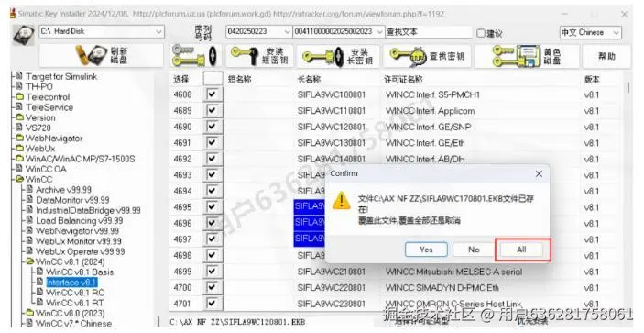Click the application icon in title bar
Screen dimensions: 644x333
(12, 14)
